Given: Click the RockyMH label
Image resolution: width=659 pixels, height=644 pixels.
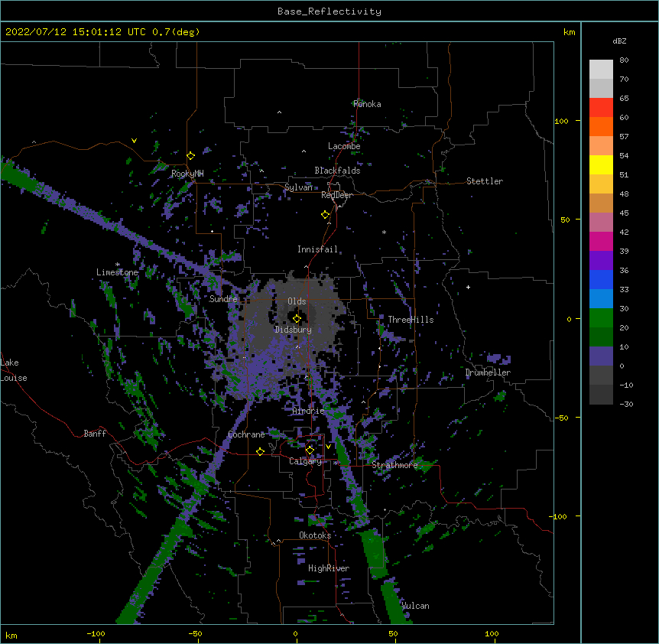Looking at the screenshot, I should pyautogui.click(x=187, y=174).
